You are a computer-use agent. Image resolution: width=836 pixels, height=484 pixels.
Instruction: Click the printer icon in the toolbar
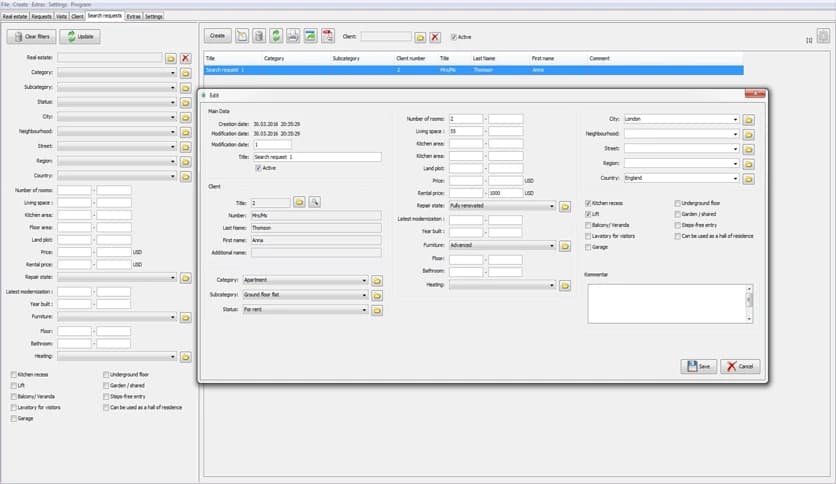293,37
